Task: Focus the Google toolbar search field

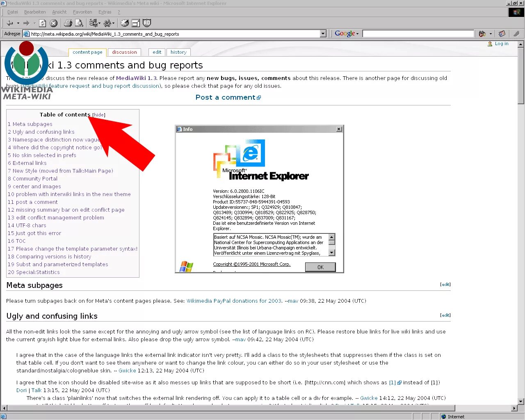Action: pos(418,34)
